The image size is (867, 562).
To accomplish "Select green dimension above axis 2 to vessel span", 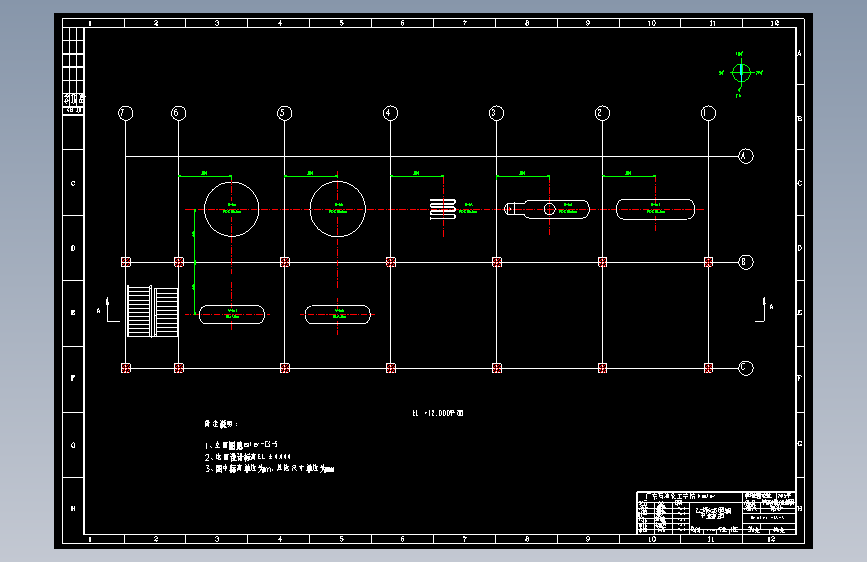I will click(x=629, y=175).
